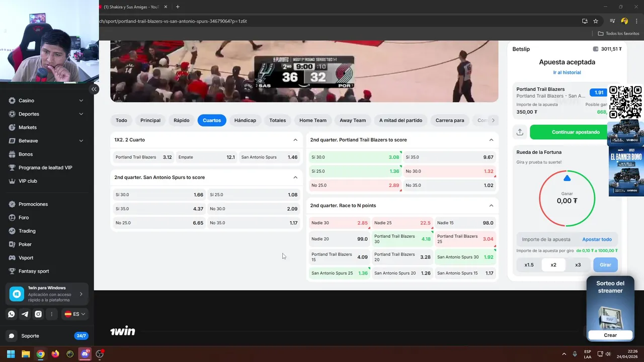The image size is (644, 362).
Task: Show more market tabs with arrow
Action: 493,120
